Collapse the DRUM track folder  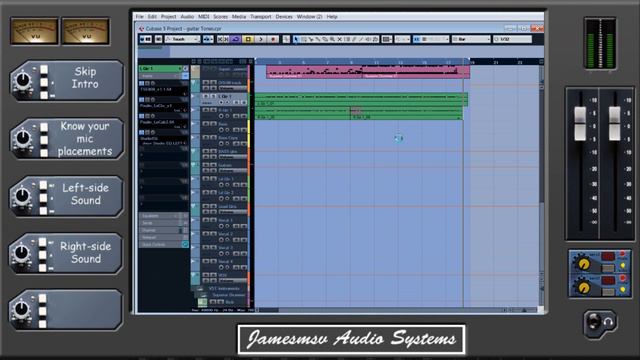(193, 83)
